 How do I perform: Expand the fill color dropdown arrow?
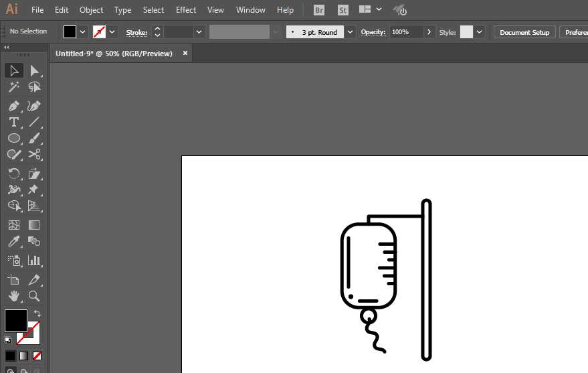coord(83,32)
